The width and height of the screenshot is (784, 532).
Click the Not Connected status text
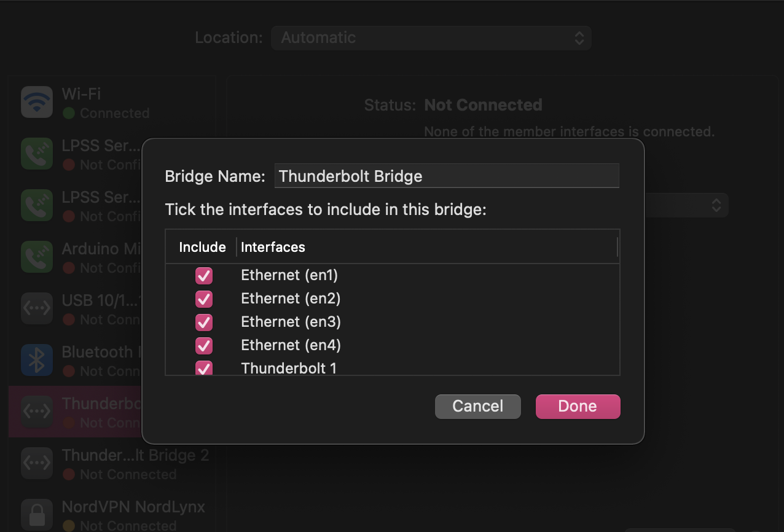coord(483,105)
